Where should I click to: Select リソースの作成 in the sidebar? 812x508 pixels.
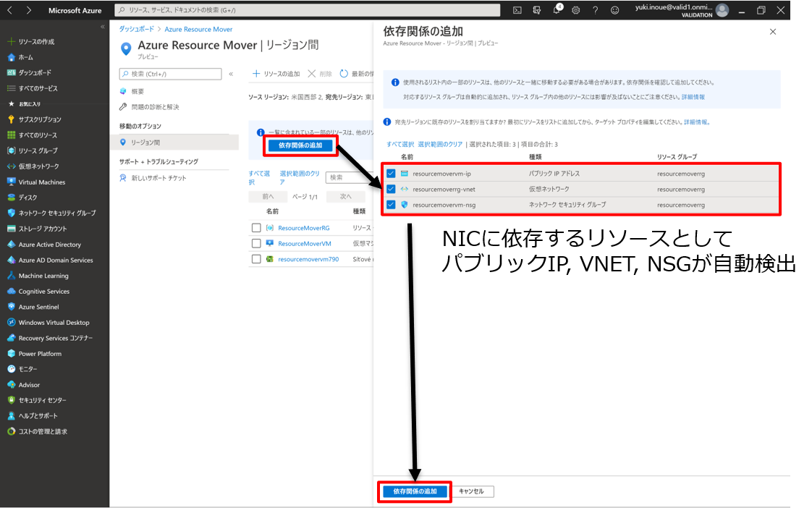[31, 41]
